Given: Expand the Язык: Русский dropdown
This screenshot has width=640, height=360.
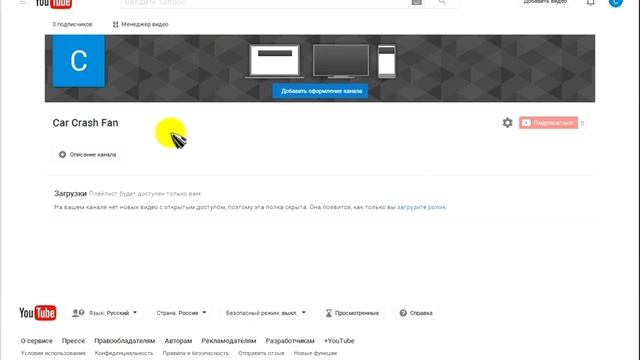Looking at the screenshot, I should point(105,313).
